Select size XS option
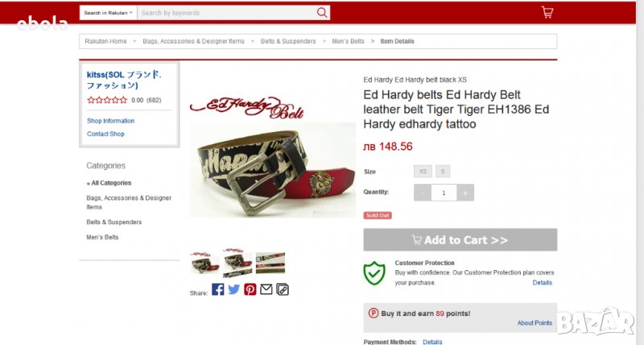 [x=423, y=172]
